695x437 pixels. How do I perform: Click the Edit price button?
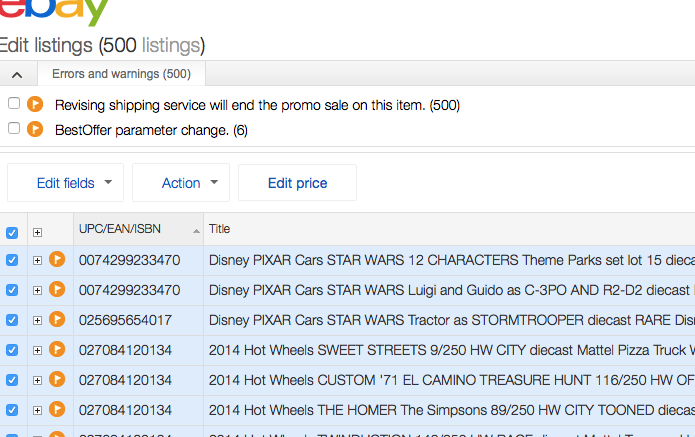tap(297, 183)
